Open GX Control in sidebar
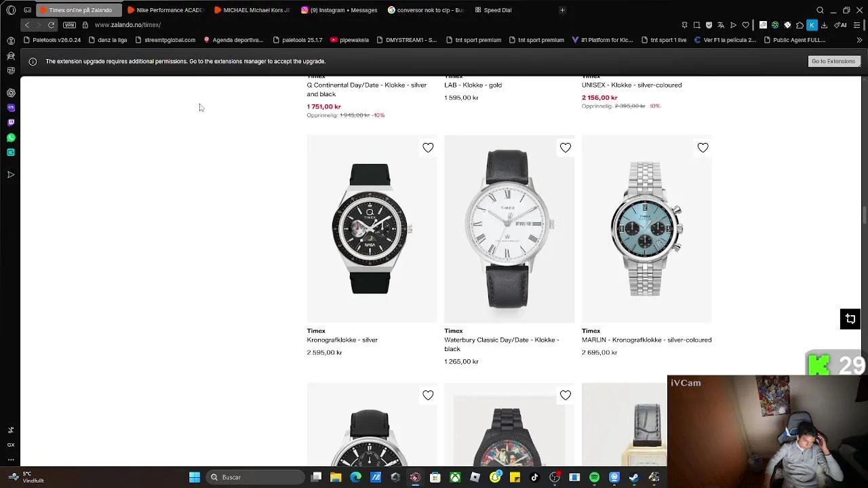 (x=11, y=445)
